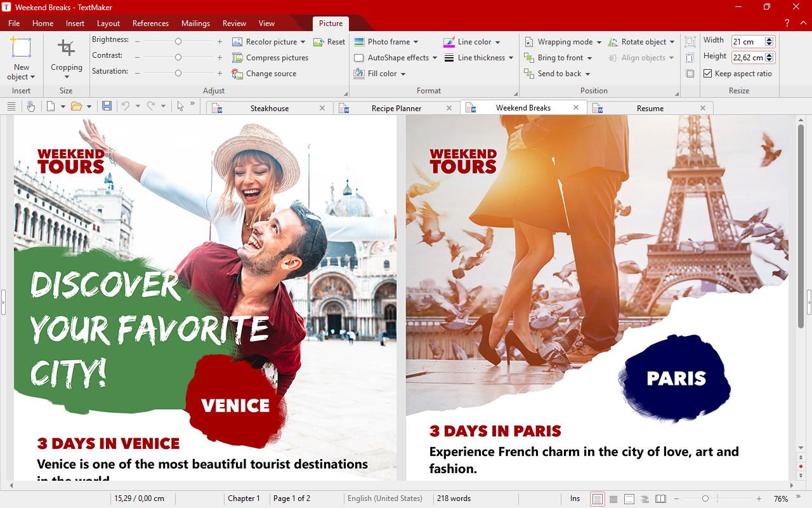
Task: Click the Line thickness icon
Action: (x=449, y=58)
